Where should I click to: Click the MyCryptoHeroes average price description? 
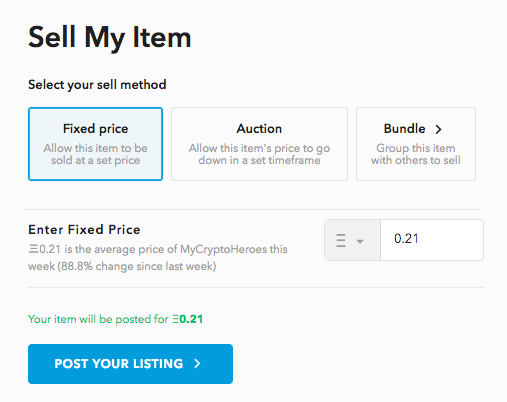(158, 258)
